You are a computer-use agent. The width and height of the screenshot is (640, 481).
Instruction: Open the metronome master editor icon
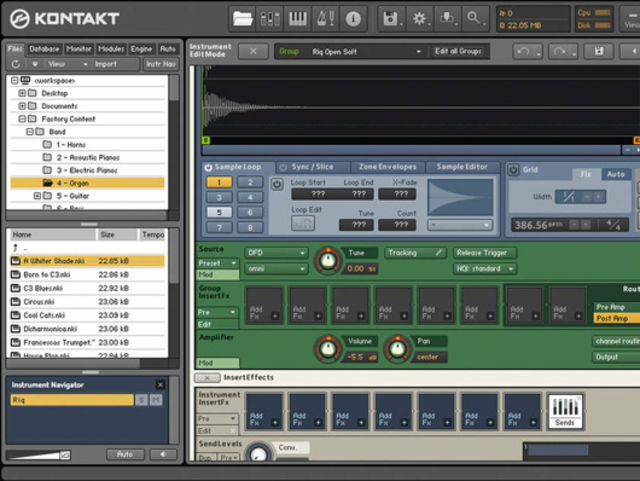[325, 18]
